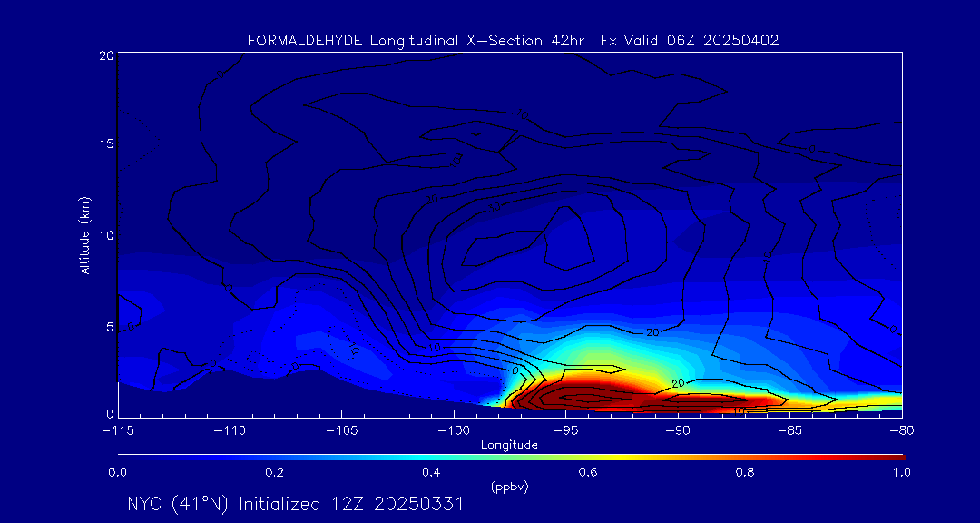980x523 pixels.
Task: Click the 'Longitude' horizontal axis label
Action: [x=509, y=446]
